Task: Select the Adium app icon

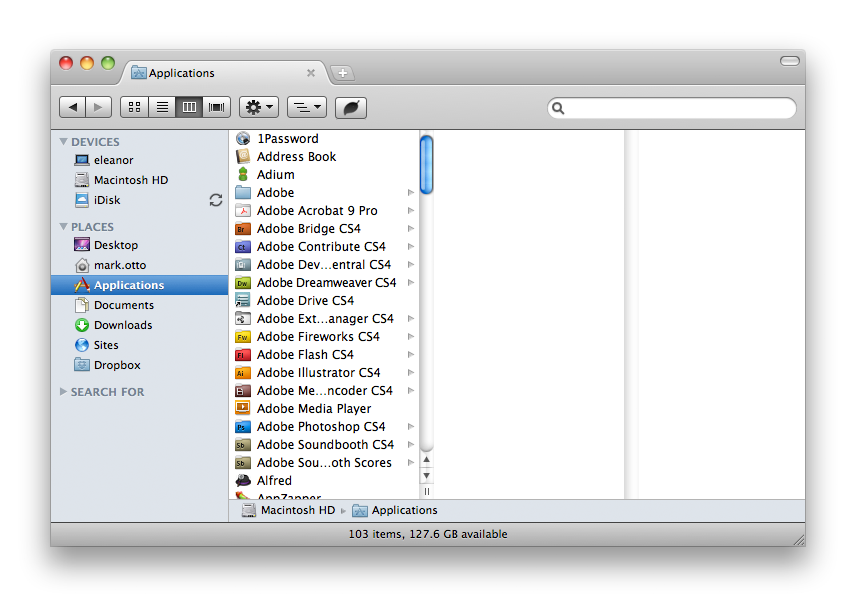Action: coord(243,175)
